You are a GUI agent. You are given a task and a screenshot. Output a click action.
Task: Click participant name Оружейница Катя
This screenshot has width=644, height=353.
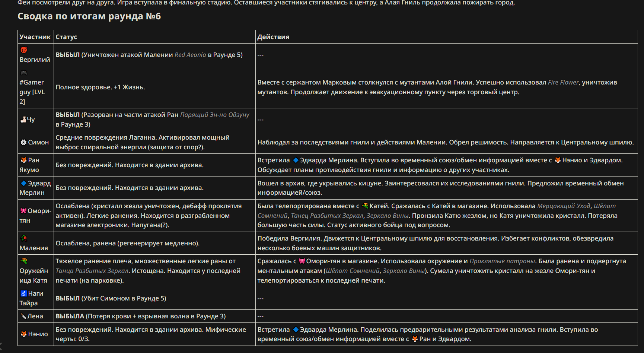(x=34, y=276)
